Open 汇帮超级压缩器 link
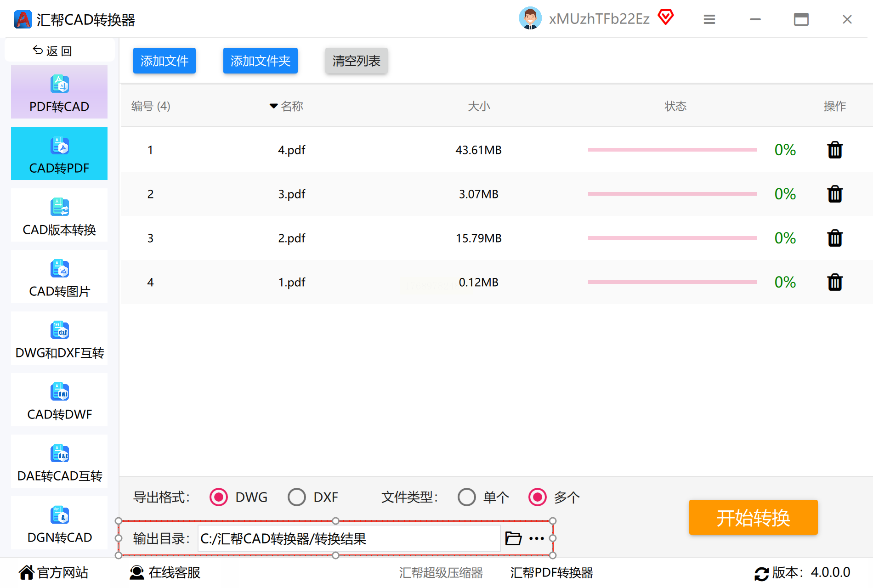The width and height of the screenshot is (873, 588). pyautogui.click(x=441, y=572)
